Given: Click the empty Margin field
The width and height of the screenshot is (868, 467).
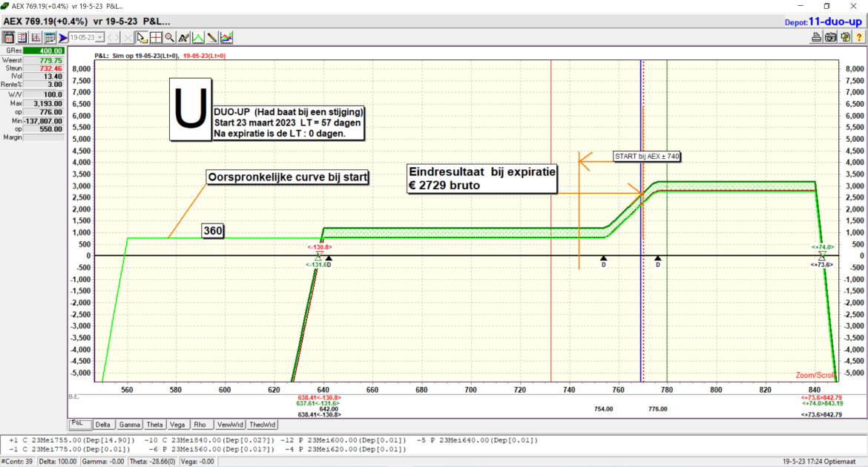Looking at the screenshot, I should [x=43, y=137].
